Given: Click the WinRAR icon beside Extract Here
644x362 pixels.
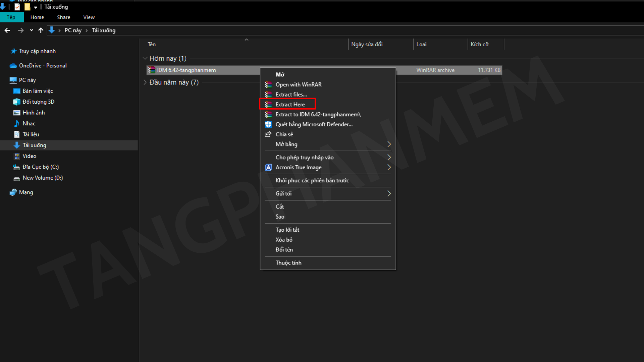Looking at the screenshot, I should pyautogui.click(x=268, y=105).
